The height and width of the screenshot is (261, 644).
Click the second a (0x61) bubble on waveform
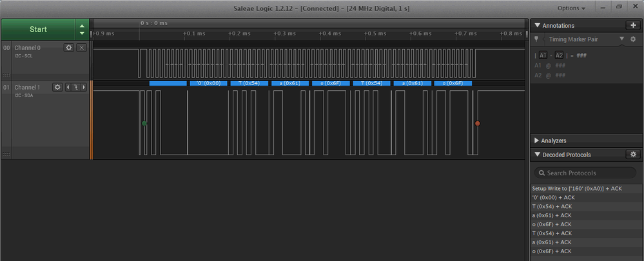click(413, 83)
